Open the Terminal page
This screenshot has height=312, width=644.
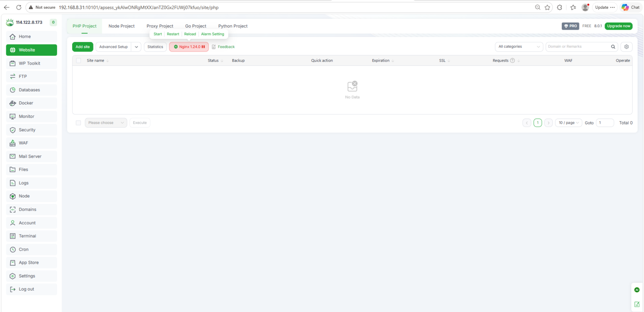click(31, 236)
